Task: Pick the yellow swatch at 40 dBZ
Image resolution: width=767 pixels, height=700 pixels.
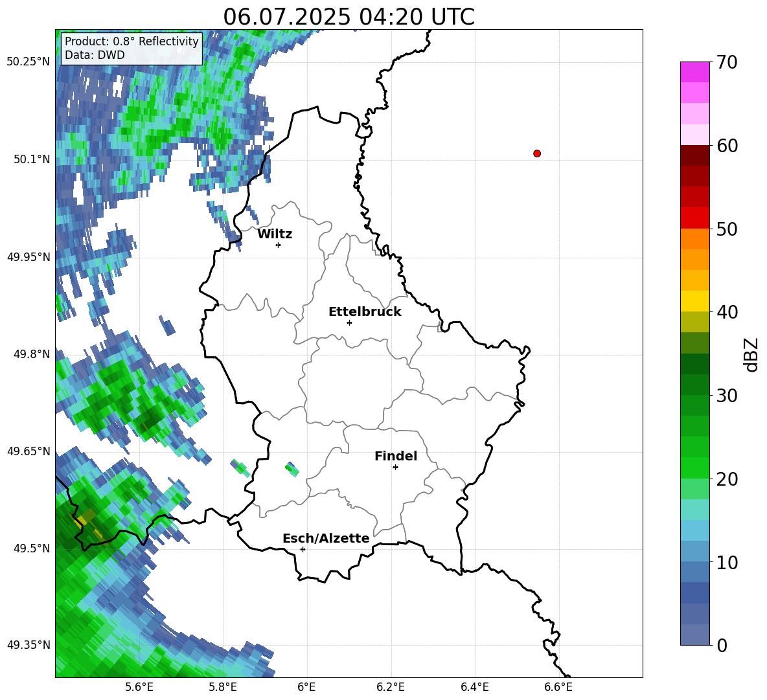Action: pos(694,301)
